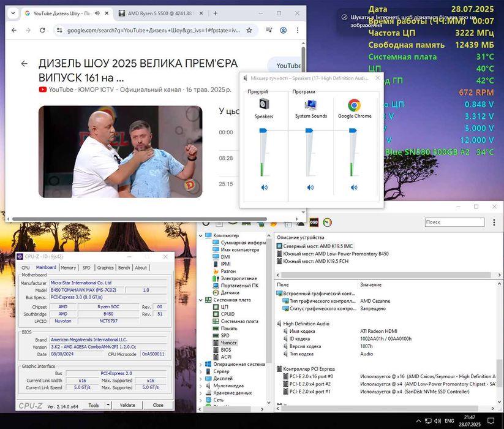Expand the Операционная система tree node

pos(201,363)
